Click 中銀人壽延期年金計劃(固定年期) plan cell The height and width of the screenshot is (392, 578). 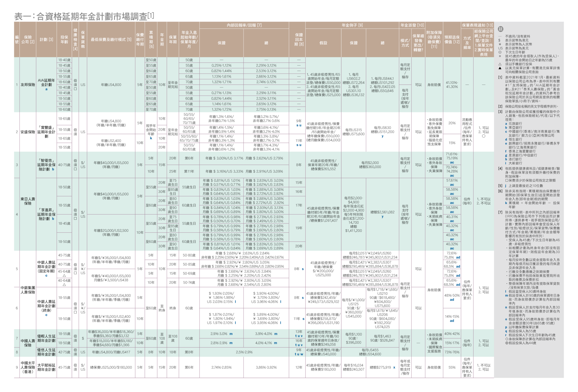point(46,269)
